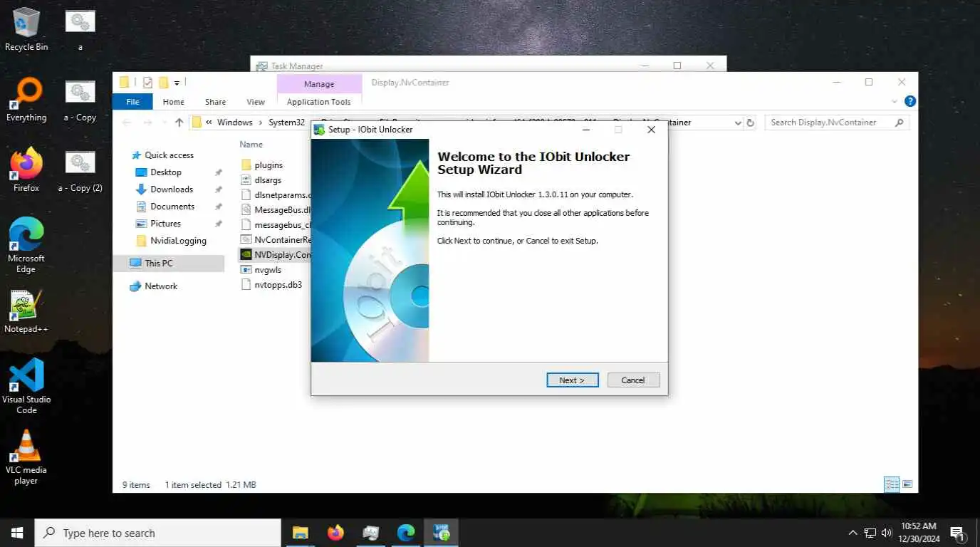Click the Properties quick access toolbar icon
The width and height of the screenshot is (980, 547).
(x=147, y=83)
